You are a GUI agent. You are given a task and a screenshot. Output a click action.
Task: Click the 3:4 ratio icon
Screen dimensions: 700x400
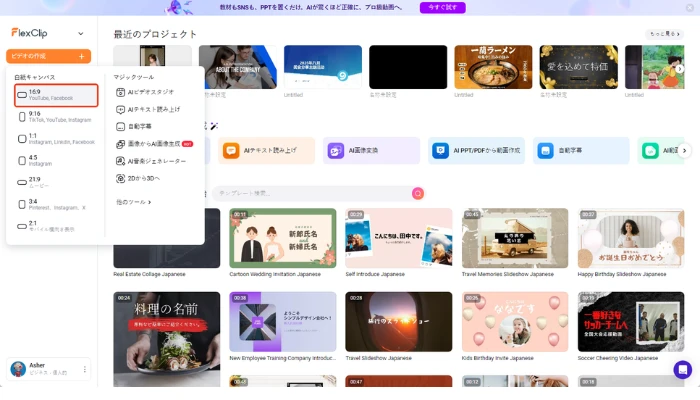tap(22, 204)
